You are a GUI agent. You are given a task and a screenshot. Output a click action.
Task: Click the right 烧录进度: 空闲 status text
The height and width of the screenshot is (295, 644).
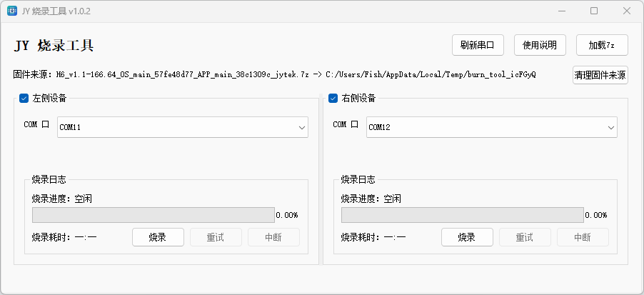[371, 199]
